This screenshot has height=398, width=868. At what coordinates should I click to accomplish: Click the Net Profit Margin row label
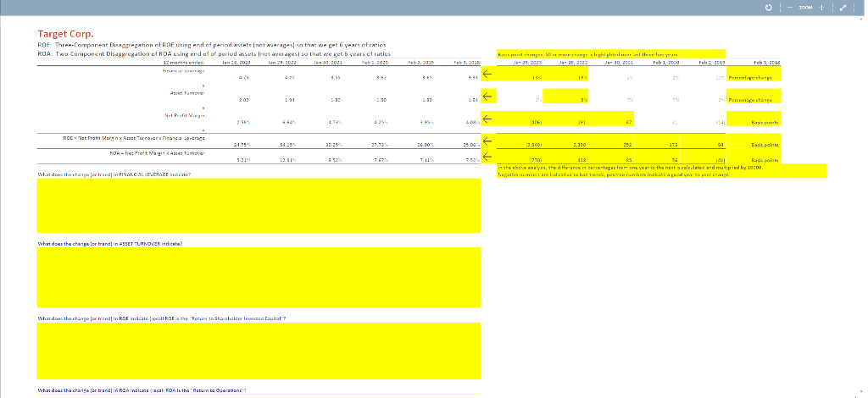point(186,115)
